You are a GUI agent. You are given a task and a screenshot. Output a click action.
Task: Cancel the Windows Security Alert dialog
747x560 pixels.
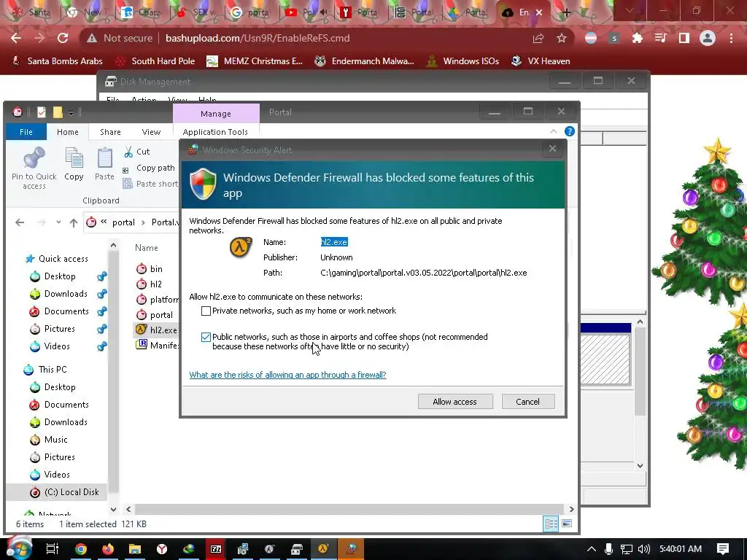pyautogui.click(x=528, y=402)
